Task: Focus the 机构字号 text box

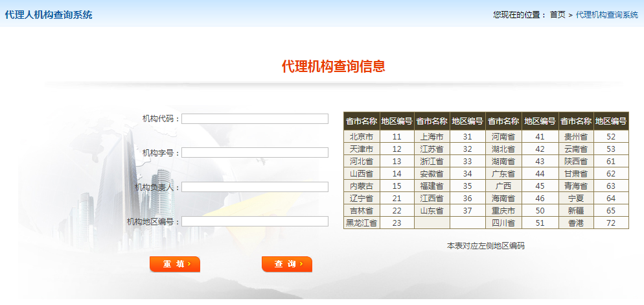Action: (x=255, y=152)
